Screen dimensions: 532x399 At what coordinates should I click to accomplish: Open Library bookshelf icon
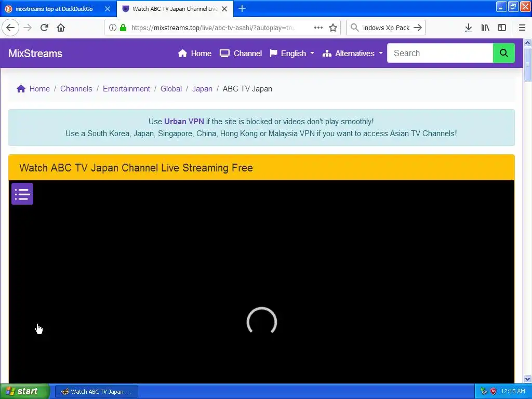[x=485, y=28]
